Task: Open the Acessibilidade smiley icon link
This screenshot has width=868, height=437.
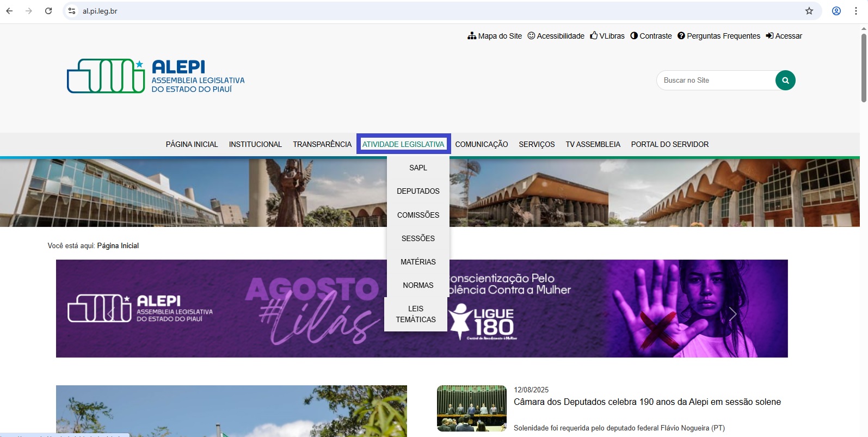Action: (531, 36)
